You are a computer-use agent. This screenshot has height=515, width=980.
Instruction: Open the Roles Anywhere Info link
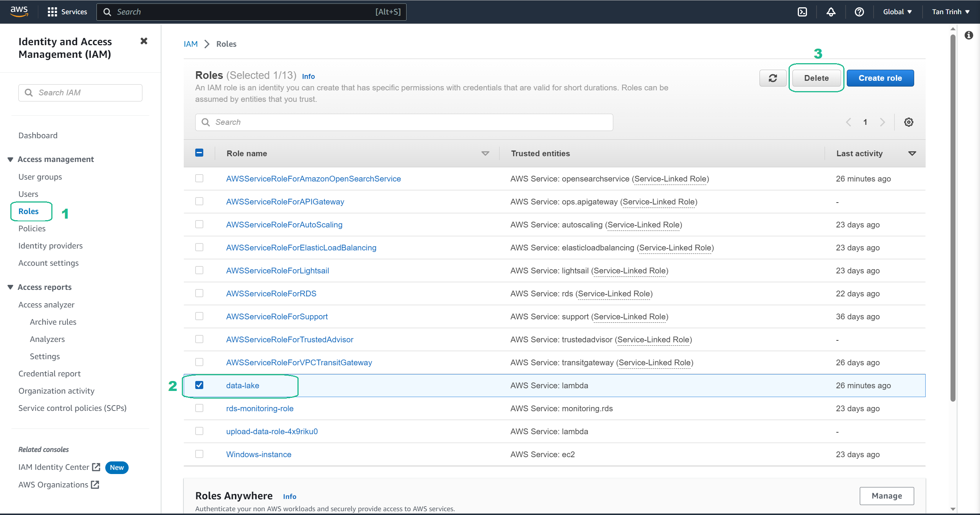point(289,497)
